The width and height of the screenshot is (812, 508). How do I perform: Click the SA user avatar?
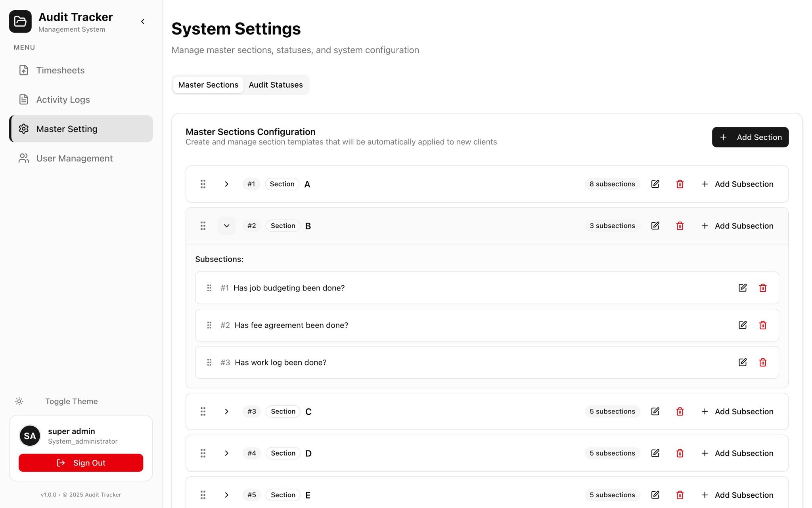coord(30,436)
